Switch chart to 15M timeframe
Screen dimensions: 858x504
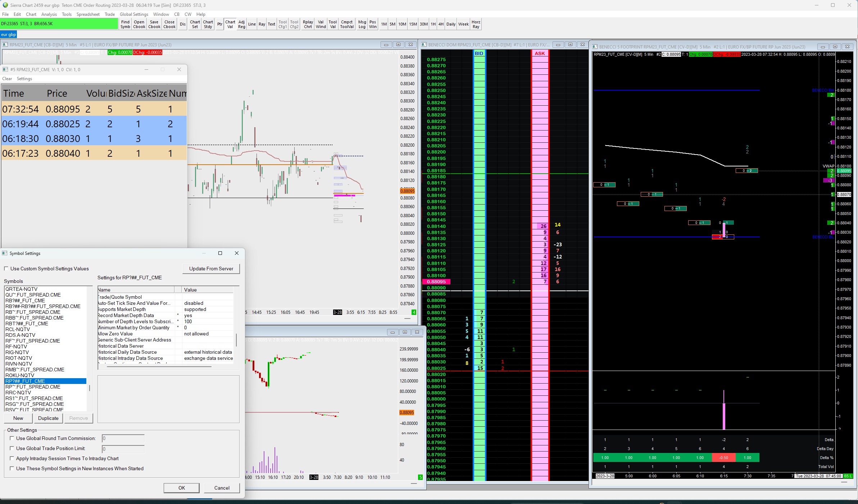tap(413, 24)
